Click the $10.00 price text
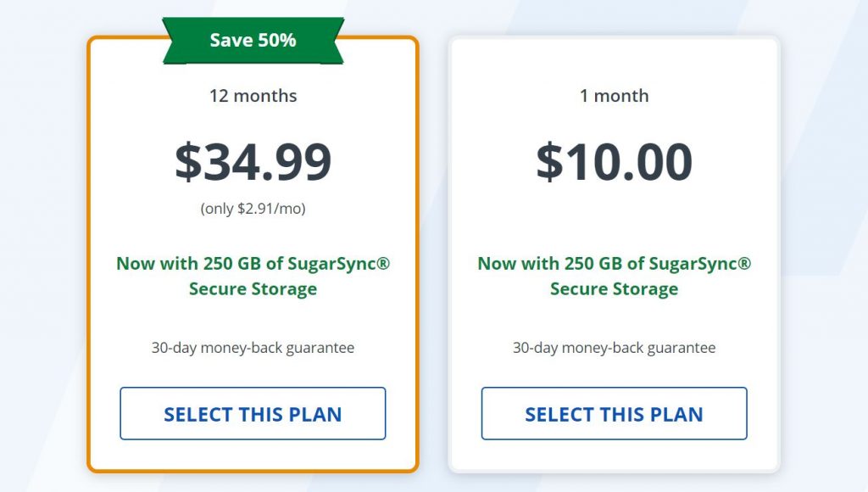The width and height of the screenshot is (868, 492). [614, 162]
